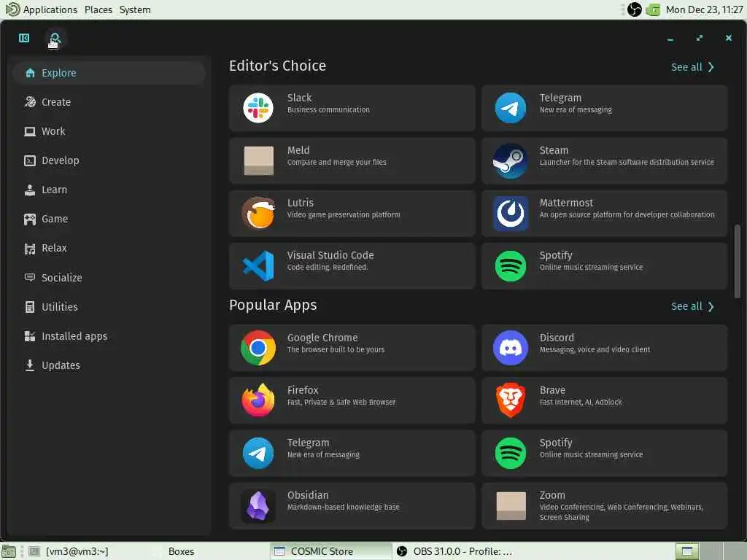
Task: Open the System menu
Action: coord(135,9)
